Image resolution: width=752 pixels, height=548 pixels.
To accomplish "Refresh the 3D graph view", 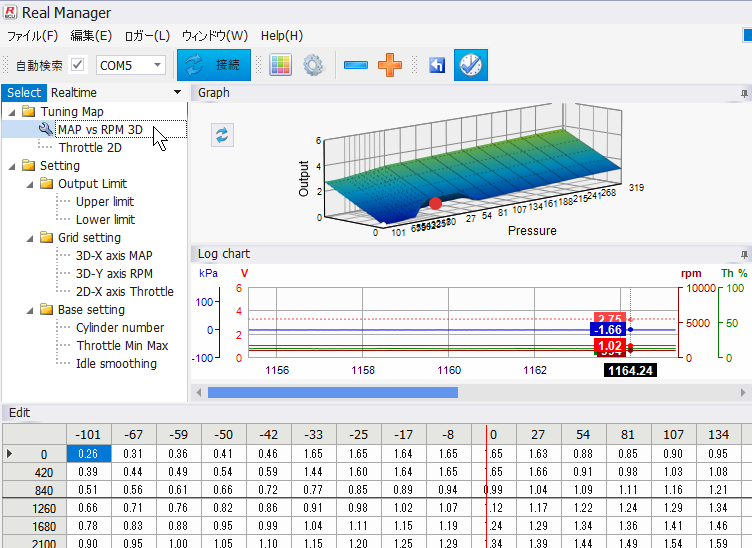I will pos(222,135).
